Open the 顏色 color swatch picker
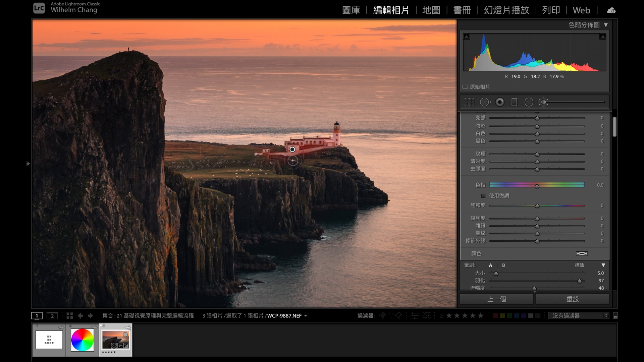The width and height of the screenshot is (644, 362). coord(582,254)
